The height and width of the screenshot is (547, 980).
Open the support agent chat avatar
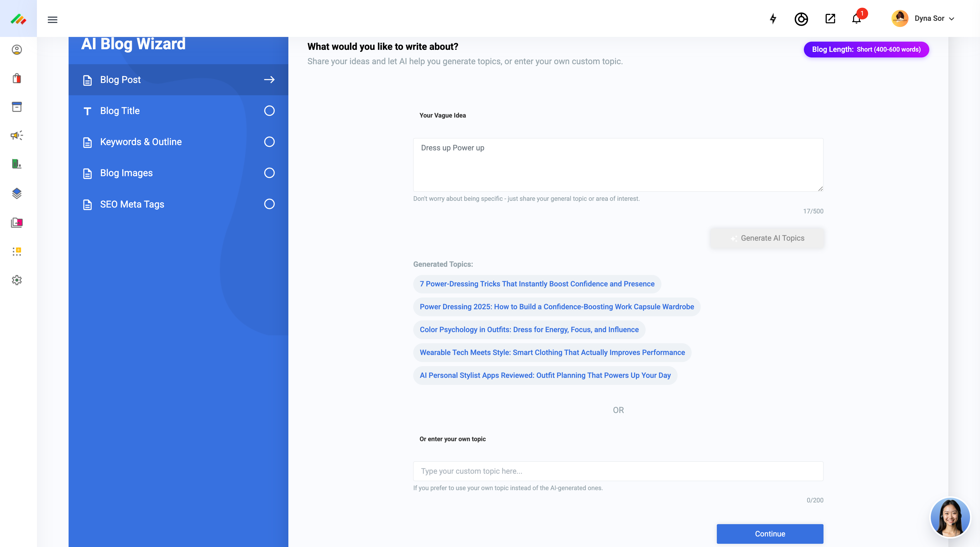coord(950,518)
